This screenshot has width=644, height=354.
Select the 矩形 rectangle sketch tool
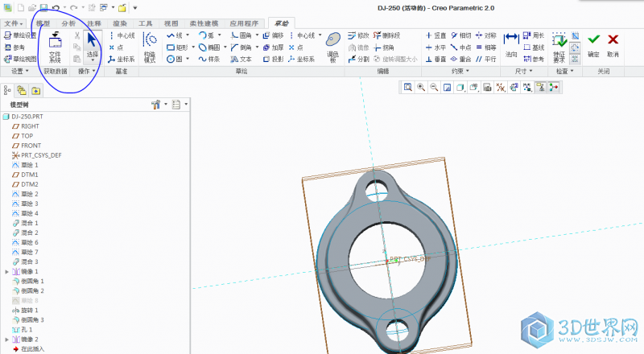177,47
